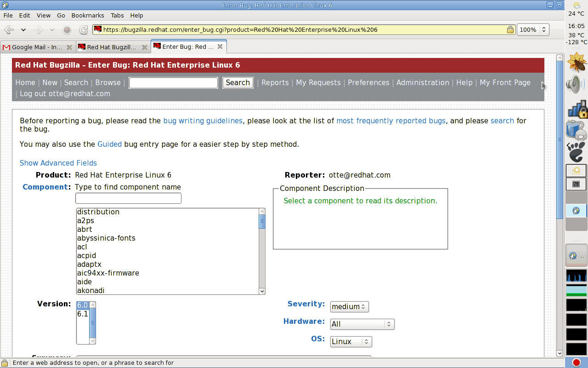Screen dimensions: 588x368
Task: Click the volume speaker icon in the panel
Action: pos(575,85)
